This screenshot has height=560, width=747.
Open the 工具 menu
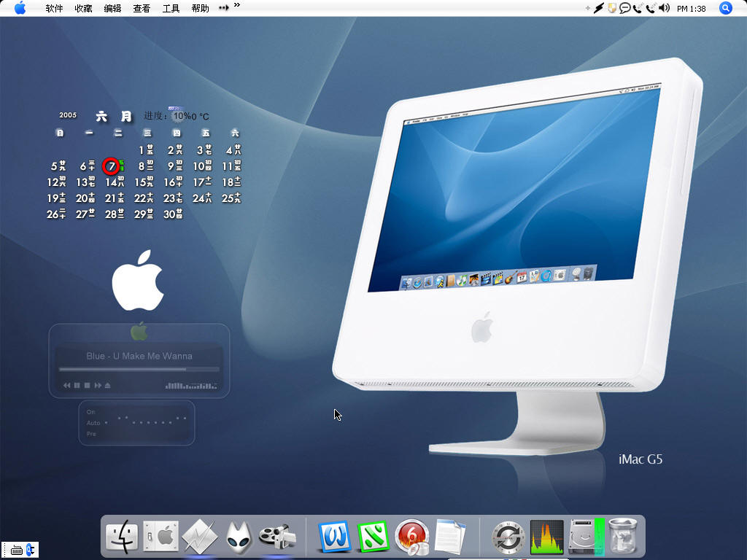(x=171, y=8)
